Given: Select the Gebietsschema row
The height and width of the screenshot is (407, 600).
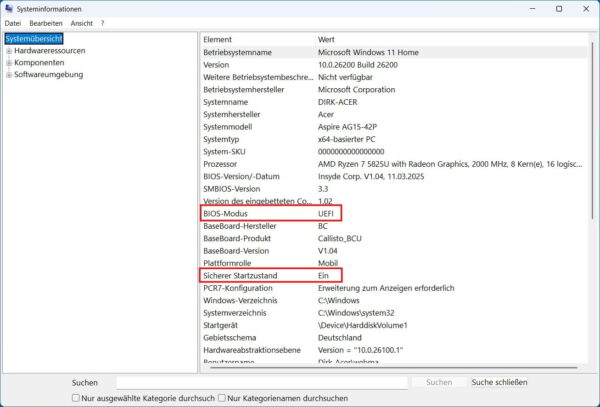Looking at the screenshot, I should tap(394, 338).
